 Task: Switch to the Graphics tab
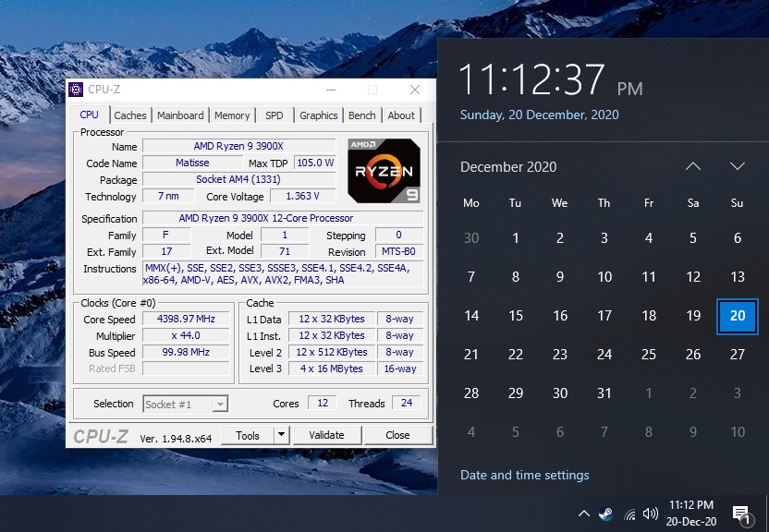tap(318, 115)
